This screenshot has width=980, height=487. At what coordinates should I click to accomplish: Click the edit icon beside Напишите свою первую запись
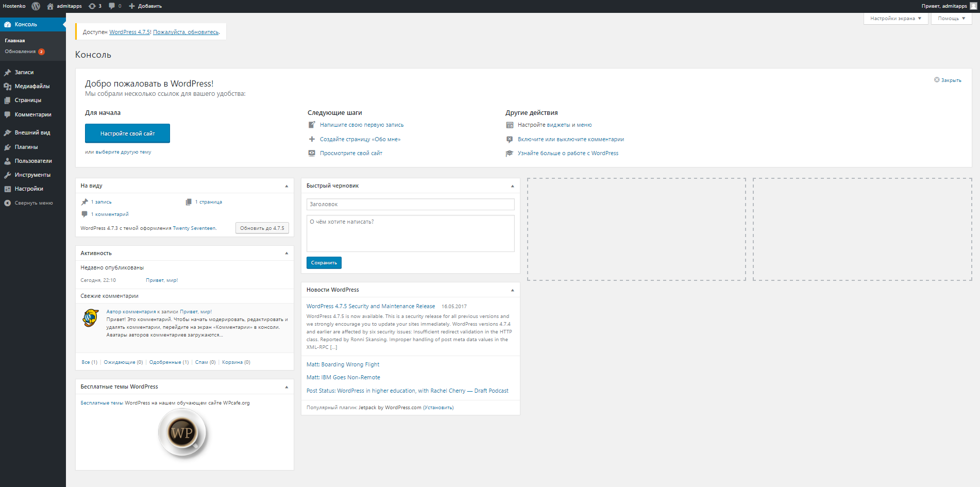click(x=312, y=125)
